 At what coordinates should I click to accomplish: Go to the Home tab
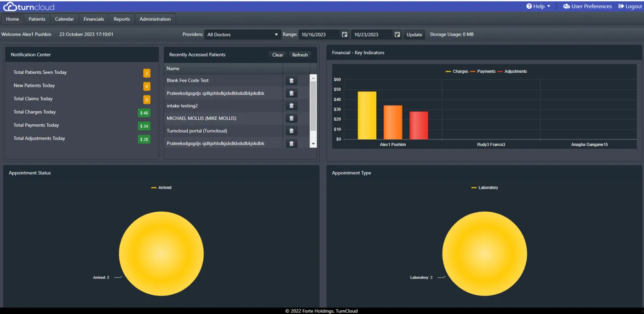coord(12,19)
